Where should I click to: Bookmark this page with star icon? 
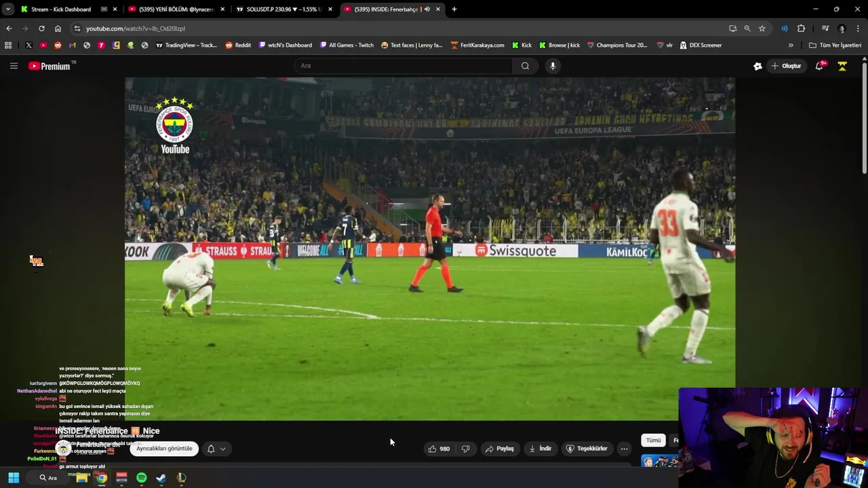(762, 28)
